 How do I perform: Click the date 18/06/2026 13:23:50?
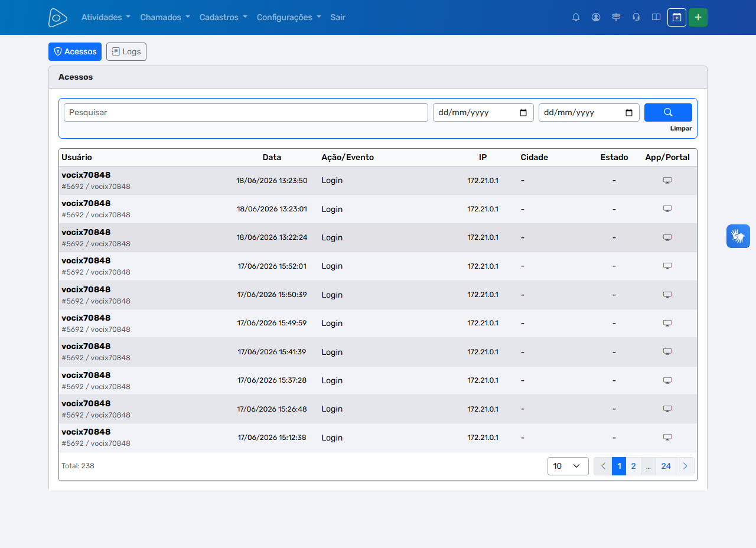pyautogui.click(x=272, y=181)
